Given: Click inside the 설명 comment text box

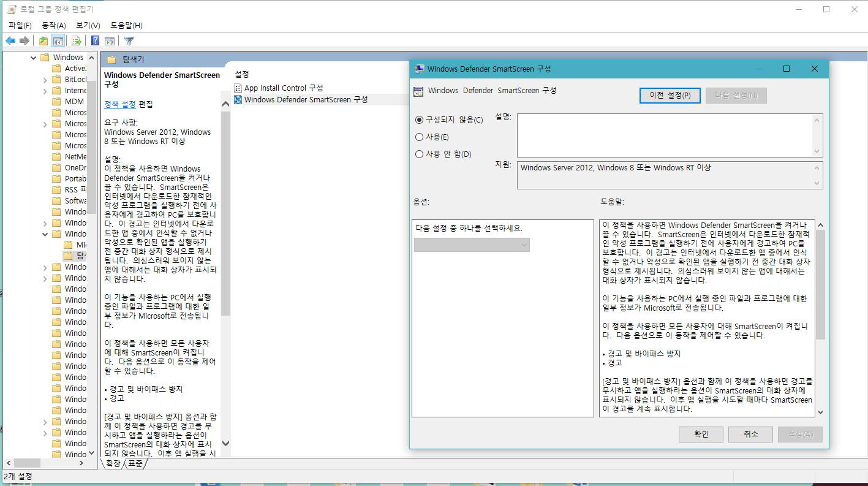Looking at the screenshot, I should [665, 135].
